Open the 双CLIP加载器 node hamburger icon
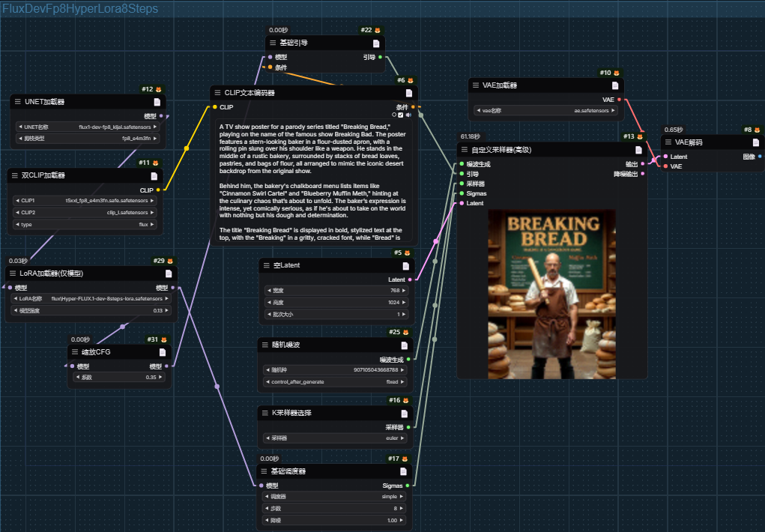 tap(15, 175)
